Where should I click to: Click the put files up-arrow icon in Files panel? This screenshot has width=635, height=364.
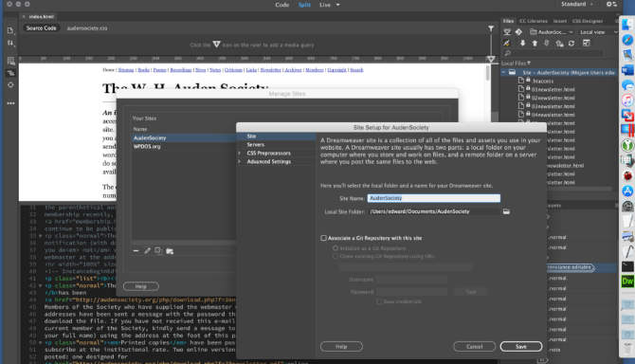click(x=535, y=43)
